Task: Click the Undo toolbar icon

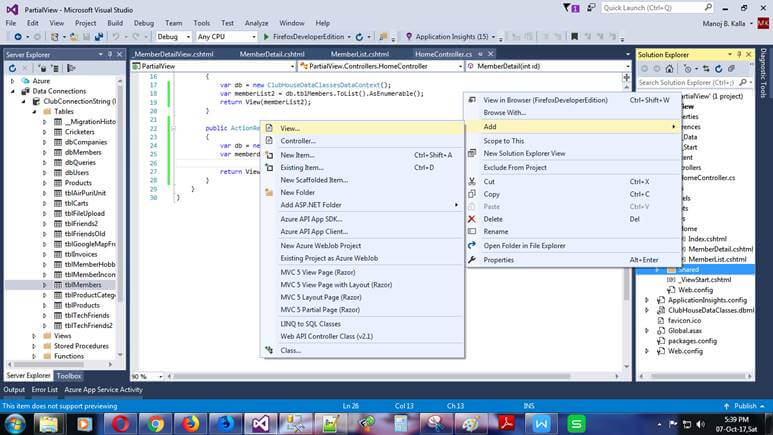Action: point(116,36)
